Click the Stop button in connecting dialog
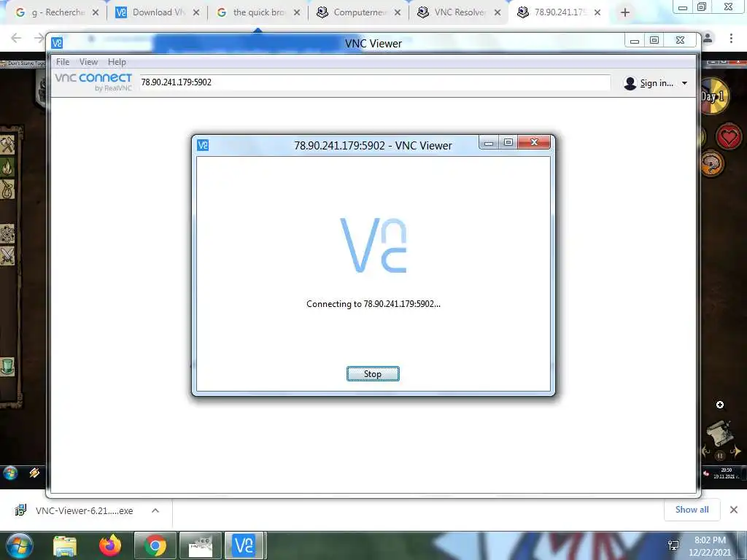The width and height of the screenshot is (747, 560). tap(373, 374)
